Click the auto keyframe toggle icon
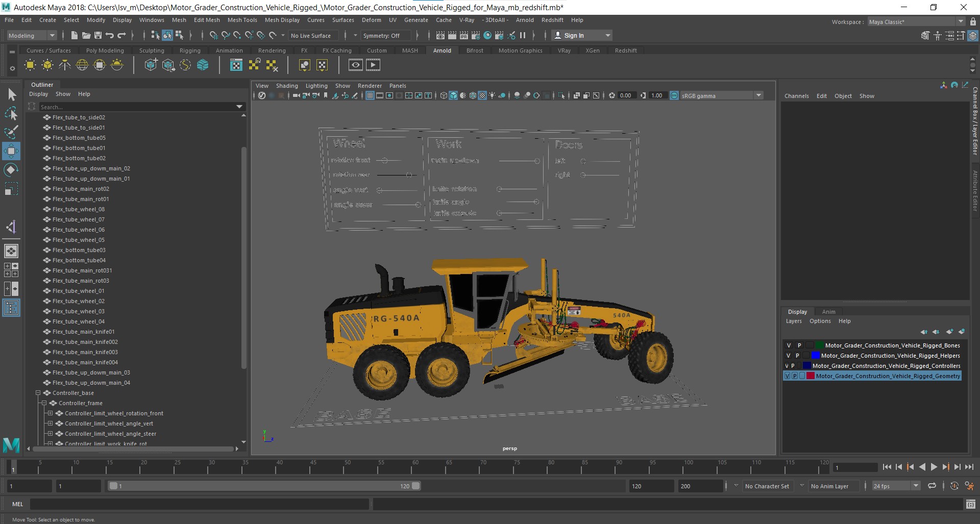Viewport: 980px width, 524px height. tap(954, 486)
